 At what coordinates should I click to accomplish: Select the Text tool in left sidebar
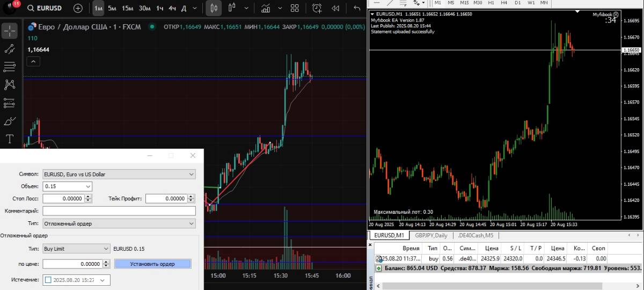point(10,139)
